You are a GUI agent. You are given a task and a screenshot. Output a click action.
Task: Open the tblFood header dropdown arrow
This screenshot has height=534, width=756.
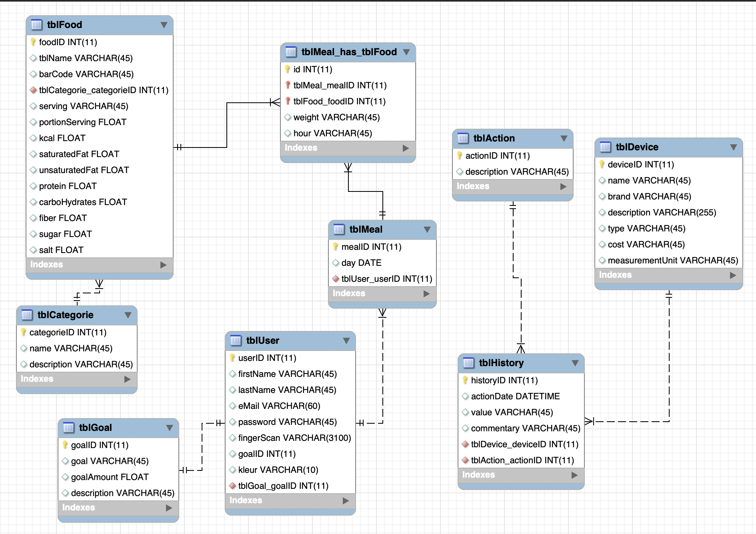coord(164,25)
